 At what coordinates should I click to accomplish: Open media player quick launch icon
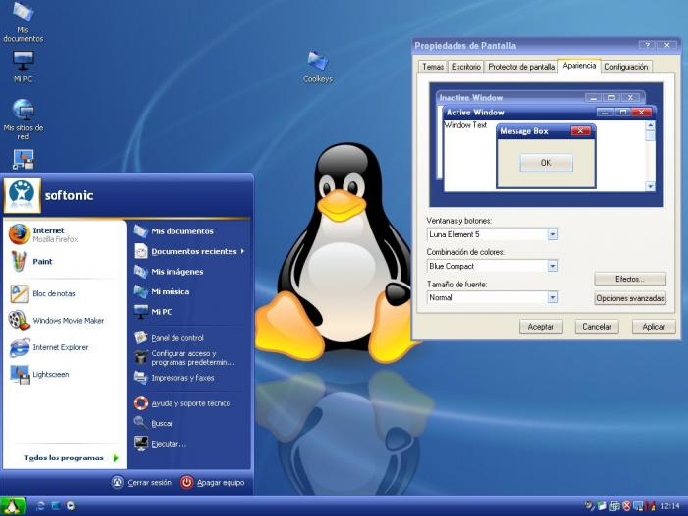(x=71, y=506)
